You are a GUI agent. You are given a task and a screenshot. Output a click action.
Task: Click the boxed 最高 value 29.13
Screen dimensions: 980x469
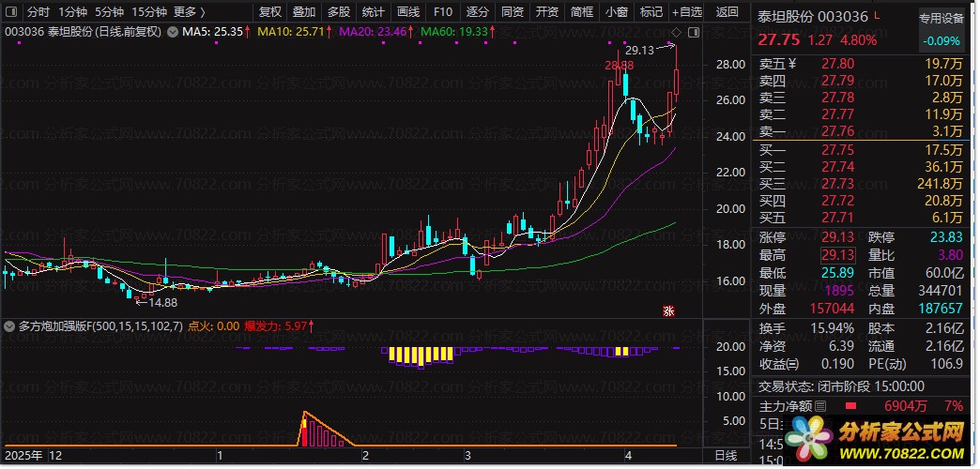[837, 255]
